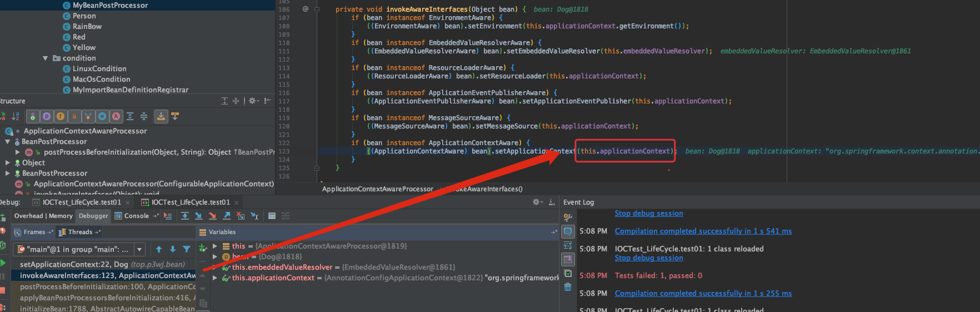Viewport: 980px width, 312px height.
Task: Toggle show inherited members in Structure
Action: point(33,116)
